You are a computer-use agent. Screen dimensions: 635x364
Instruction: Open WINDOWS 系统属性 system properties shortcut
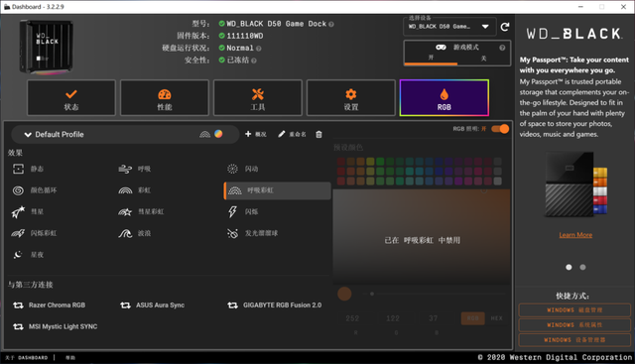pyautogui.click(x=574, y=325)
